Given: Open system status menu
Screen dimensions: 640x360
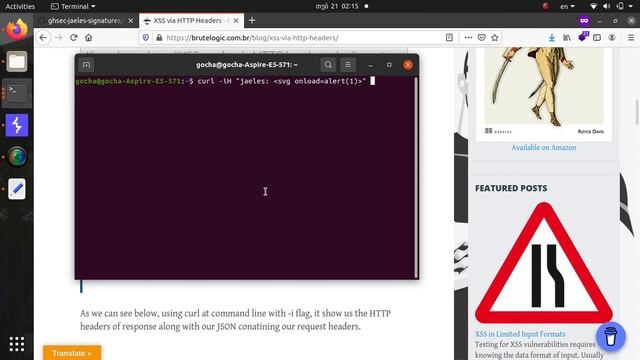Looking at the screenshot, I should [x=611, y=6].
